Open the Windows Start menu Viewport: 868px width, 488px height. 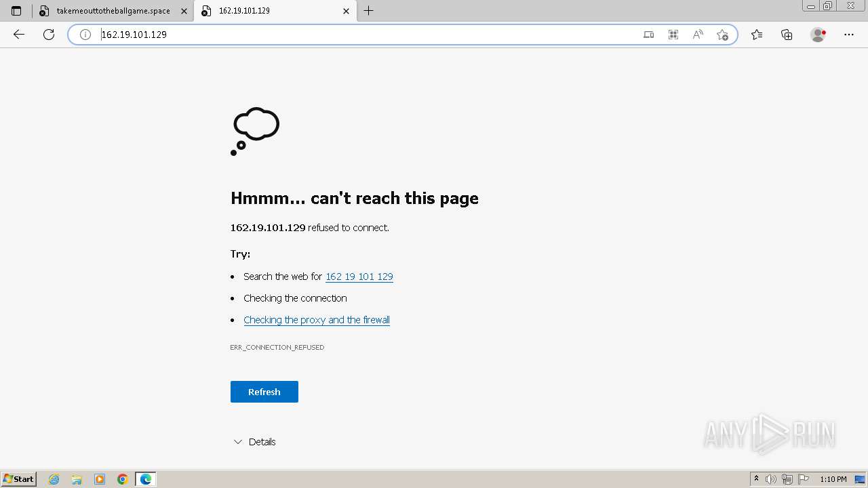(19, 479)
